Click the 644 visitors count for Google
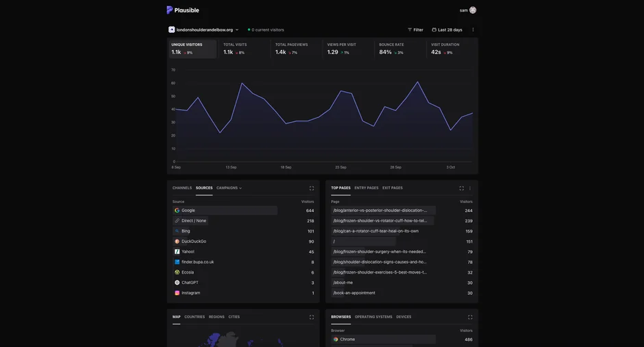The width and height of the screenshot is (644, 347). pyautogui.click(x=310, y=211)
